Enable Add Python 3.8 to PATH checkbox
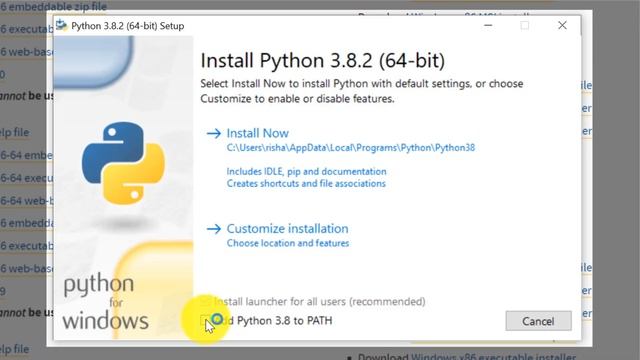The width and height of the screenshot is (640, 360). pos(205,320)
